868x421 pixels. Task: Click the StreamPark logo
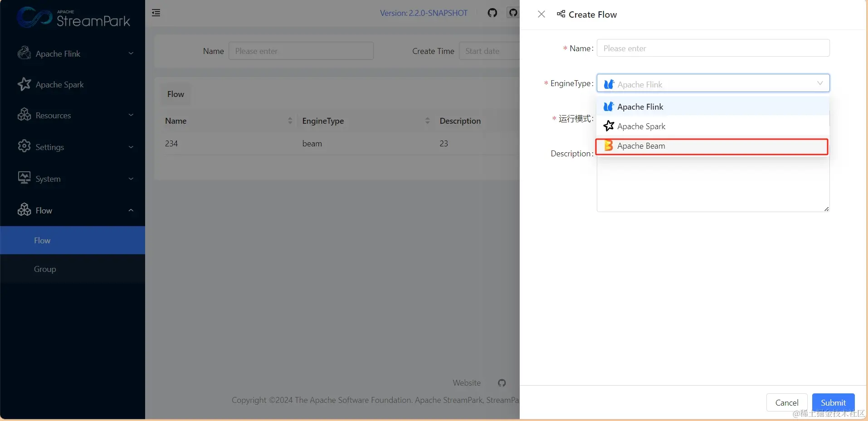click(73, 18)
